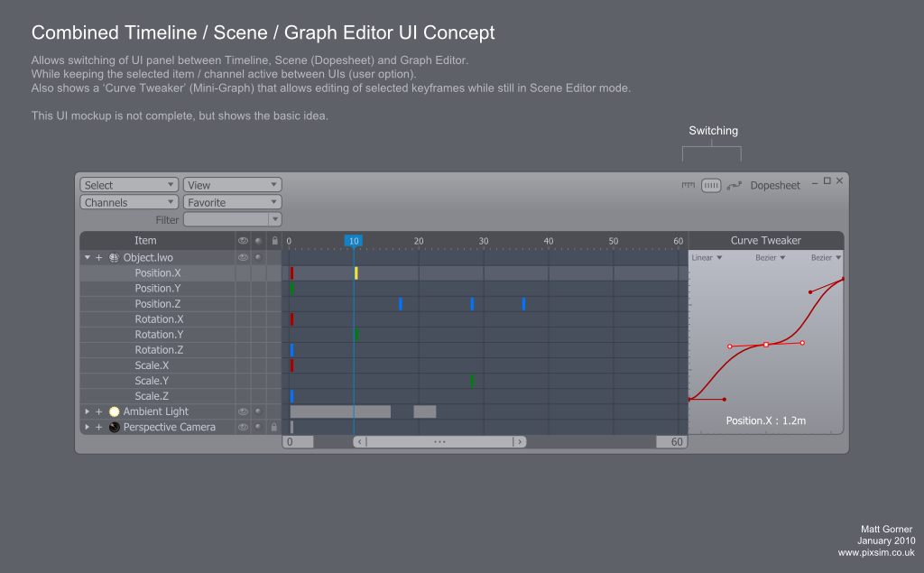Click the lock icon in column header
The width and height of the screenshot is (924, 573).
(274, 241)
